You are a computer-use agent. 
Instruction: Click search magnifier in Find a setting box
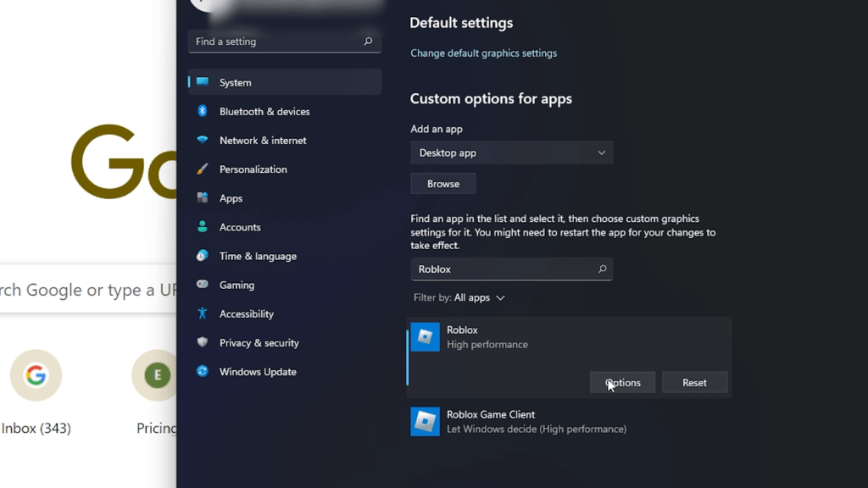coord(368,42)
